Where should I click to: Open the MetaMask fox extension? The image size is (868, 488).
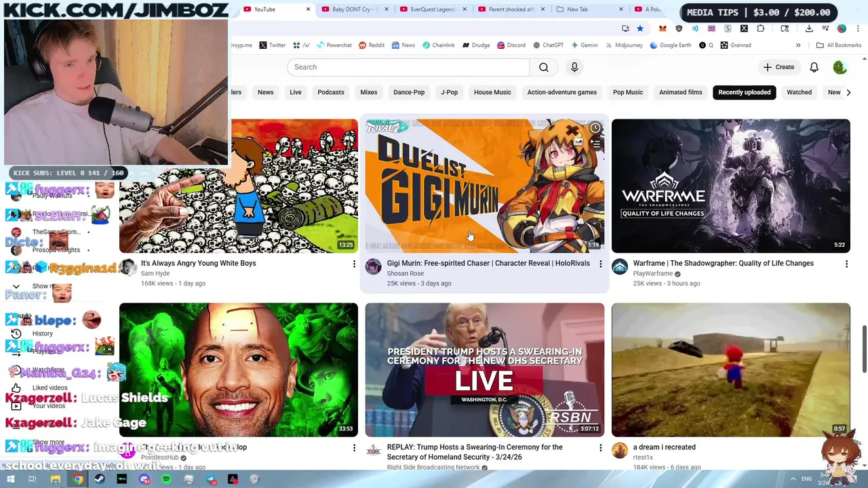coord(663,28)
